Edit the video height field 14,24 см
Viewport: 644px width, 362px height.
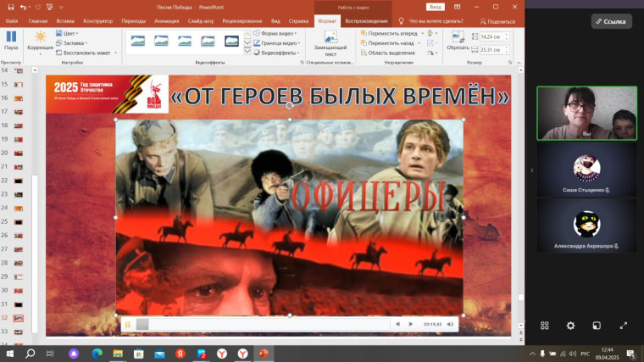click(491, 36)
